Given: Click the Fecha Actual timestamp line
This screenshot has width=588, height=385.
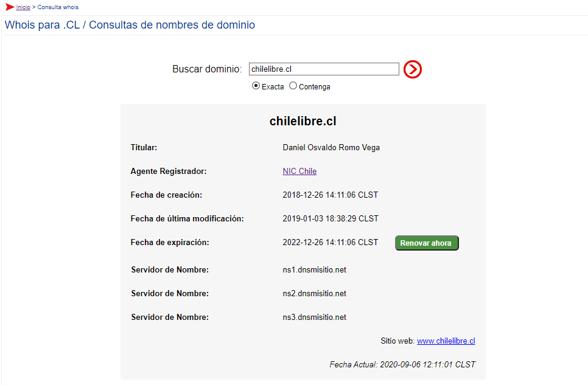Looking at the screenshot, I should pos(402,364).
